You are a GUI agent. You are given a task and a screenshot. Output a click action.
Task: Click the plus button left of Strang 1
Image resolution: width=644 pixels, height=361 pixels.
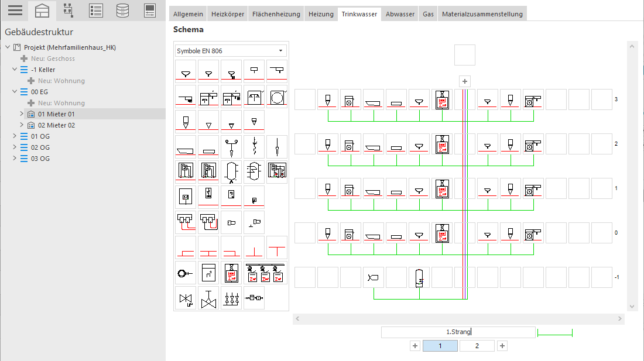tap(415, 346)
